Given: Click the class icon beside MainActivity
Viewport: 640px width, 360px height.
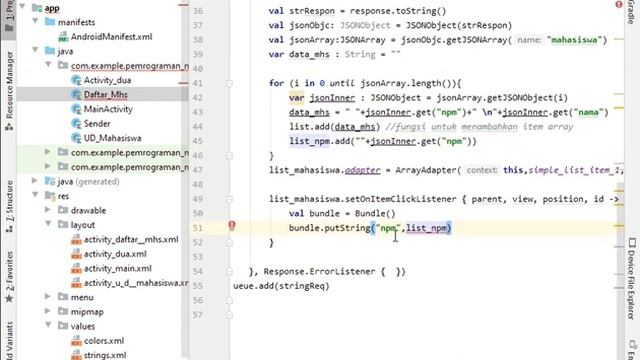Looking at the screenshot, I should (x=76, y=109).
